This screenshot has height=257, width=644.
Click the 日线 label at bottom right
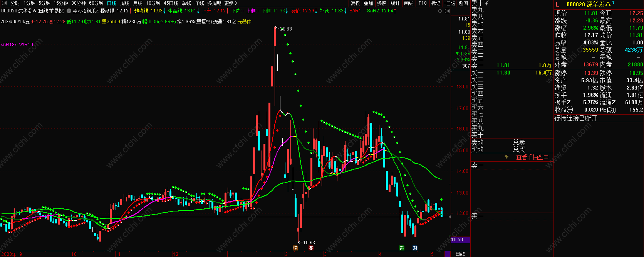tap(460, 254)
